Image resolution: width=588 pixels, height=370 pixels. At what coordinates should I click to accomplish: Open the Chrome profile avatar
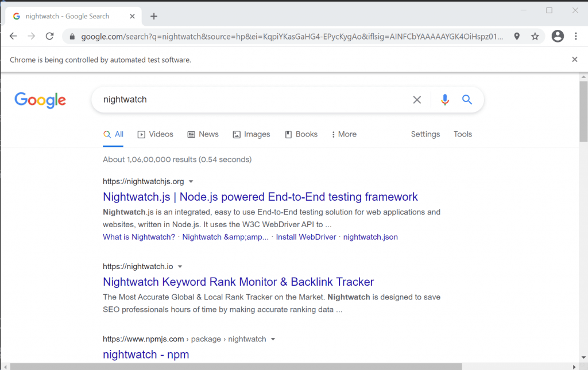coord(557,36)
